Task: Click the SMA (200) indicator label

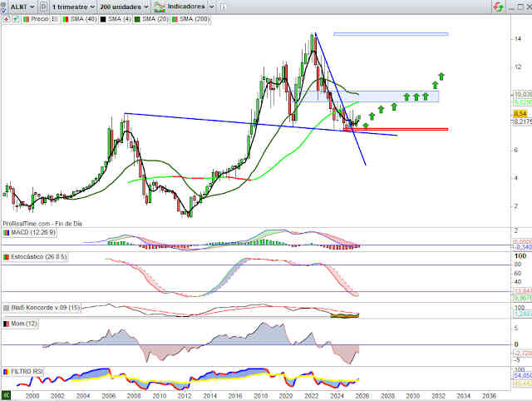Action: [191, 17]
